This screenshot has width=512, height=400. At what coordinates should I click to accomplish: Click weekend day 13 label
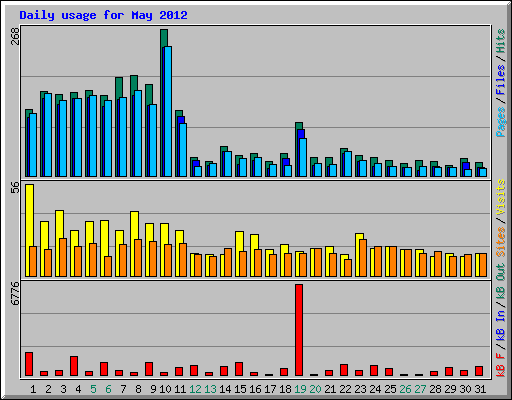tap(210, 389)
